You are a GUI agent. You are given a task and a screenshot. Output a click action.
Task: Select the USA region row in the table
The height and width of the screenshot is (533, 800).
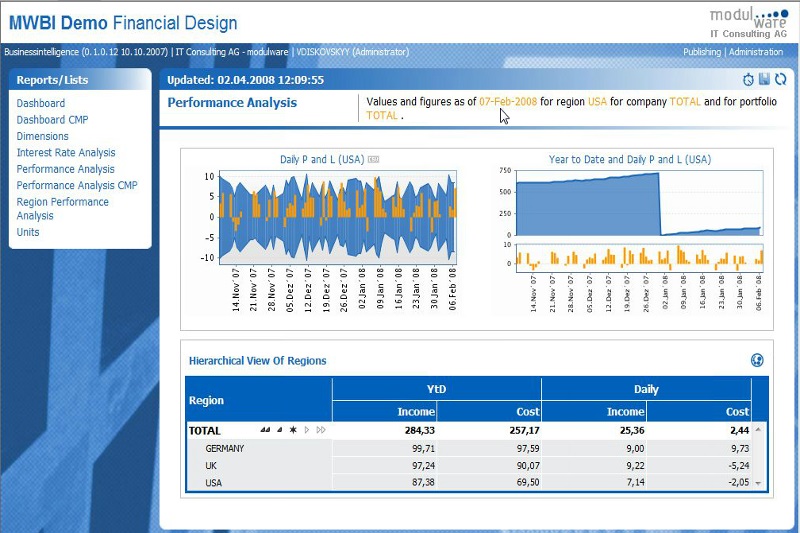213,483
